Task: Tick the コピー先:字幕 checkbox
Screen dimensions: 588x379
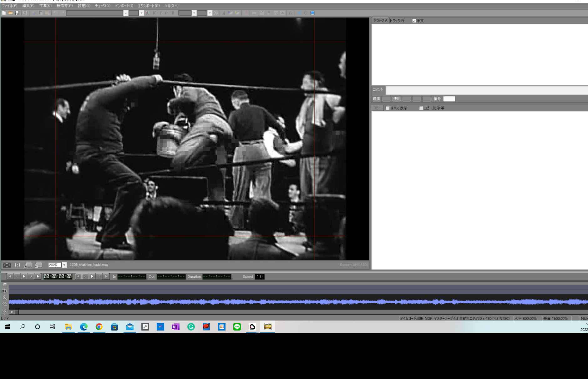Action: [x=421, y=108]
